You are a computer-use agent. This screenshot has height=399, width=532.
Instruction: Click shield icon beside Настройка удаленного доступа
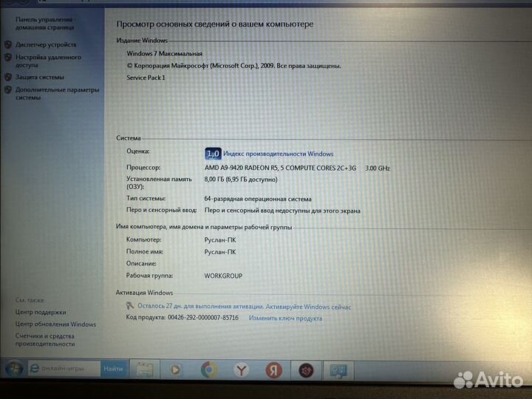click(x=8, y=57)
